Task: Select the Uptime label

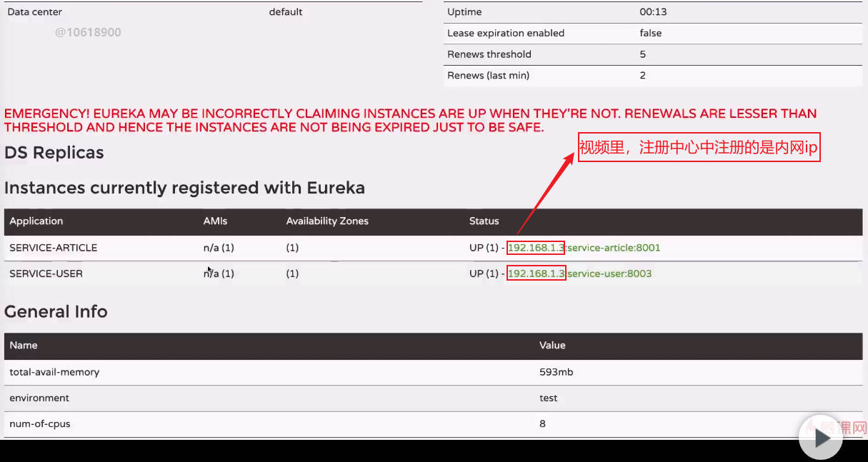Action: click(464, 12)
